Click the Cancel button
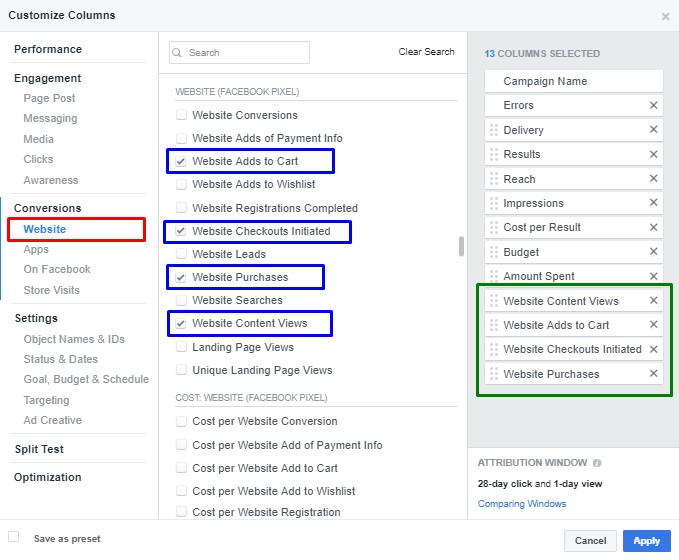This screenshot has height=560, width=679. [x=590, y=541]
